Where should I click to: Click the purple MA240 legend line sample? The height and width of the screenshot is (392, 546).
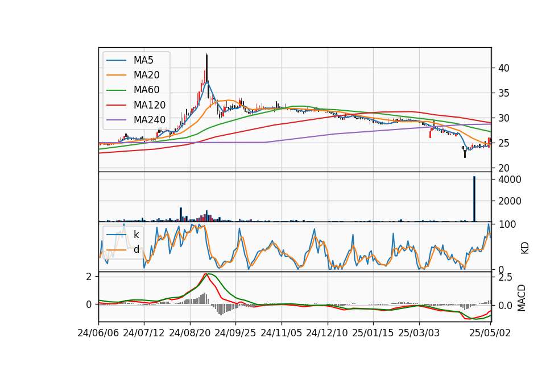coord(116,120)
